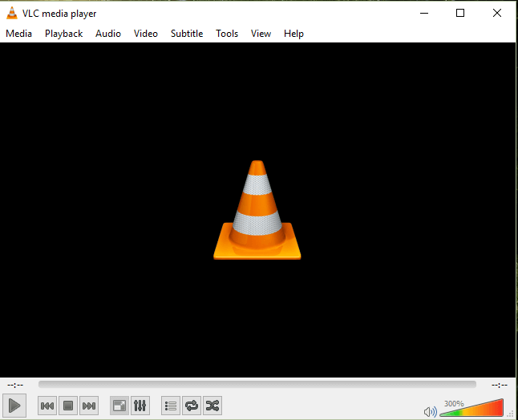Toggle random shuffle playback button
This screenshot has width=518, height=420.
(x=212, y=406)
